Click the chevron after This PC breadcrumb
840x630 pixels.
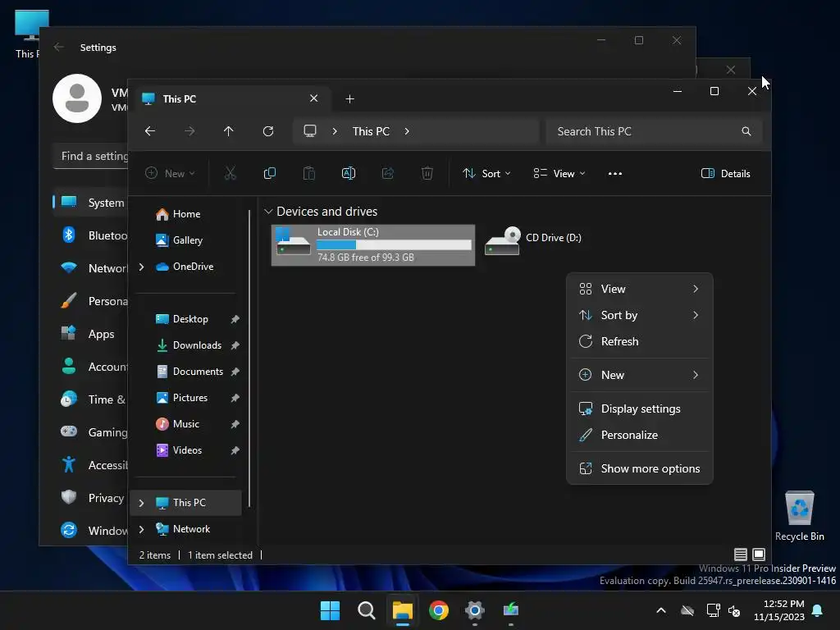[x=407, y=131]
